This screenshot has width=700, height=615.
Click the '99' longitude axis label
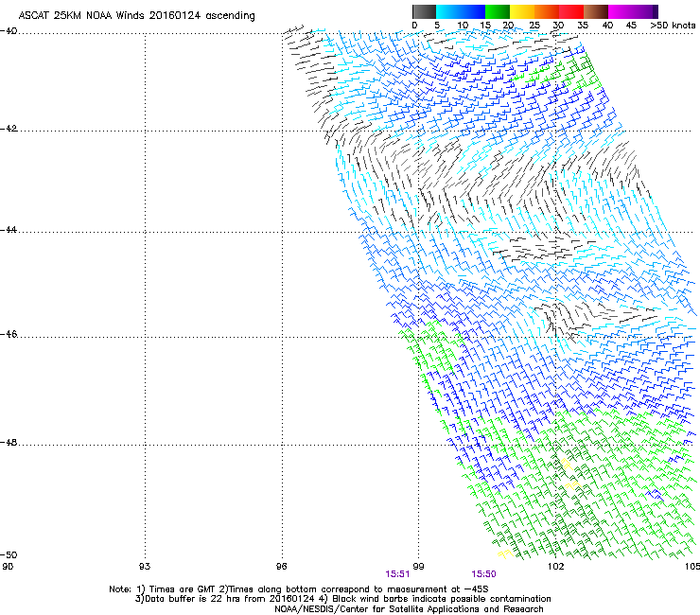[x=418, y=567]
